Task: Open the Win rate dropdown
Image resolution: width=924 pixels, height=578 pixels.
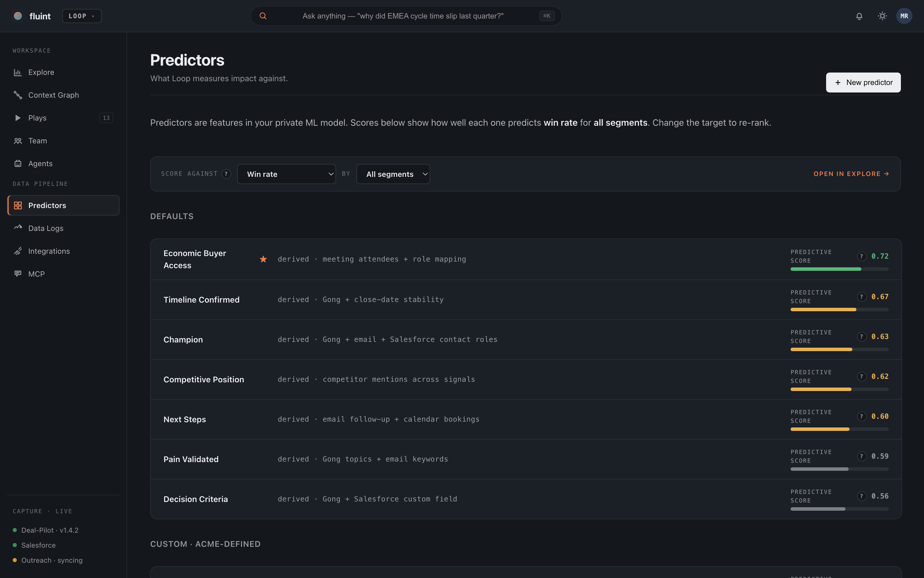Action: pos(286,174)
